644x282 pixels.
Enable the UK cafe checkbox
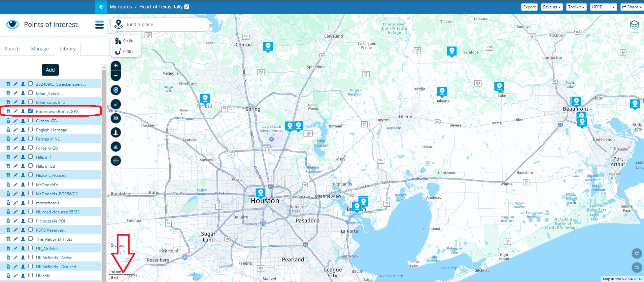tap(31, 275)
